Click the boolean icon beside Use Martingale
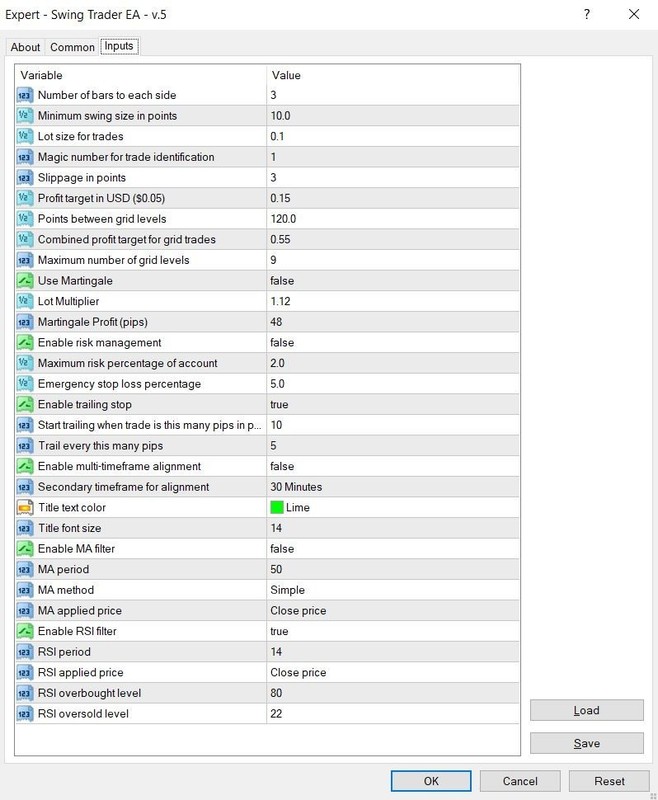The height and width of the screenshot is (800, 658). tap(24, 281)
